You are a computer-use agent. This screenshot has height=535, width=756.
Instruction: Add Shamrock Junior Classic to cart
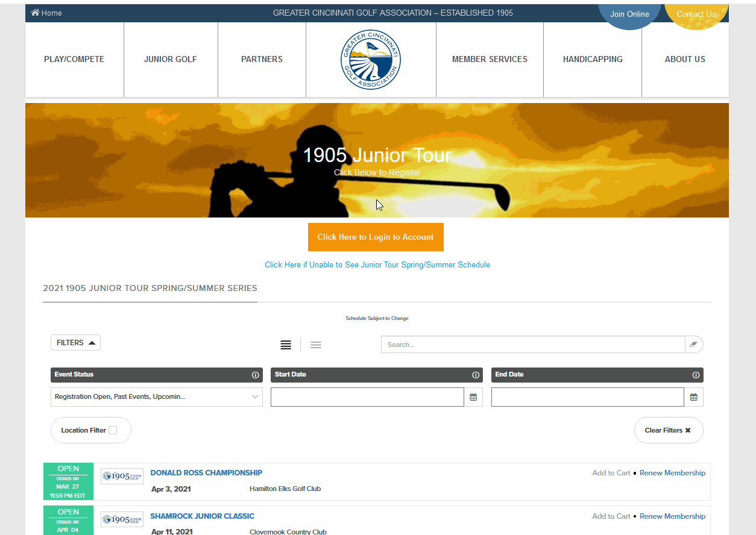(x=611, y=516)
